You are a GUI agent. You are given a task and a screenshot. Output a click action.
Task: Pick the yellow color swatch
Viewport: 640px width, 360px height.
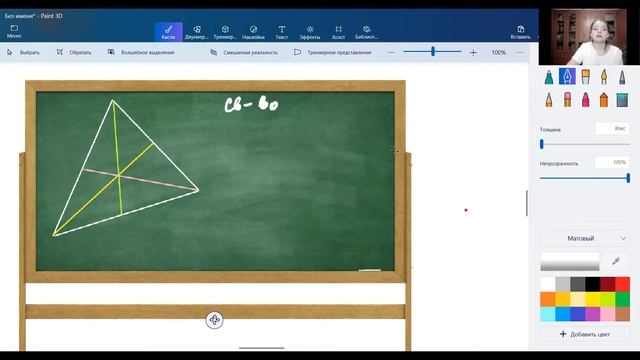pyautogui.click(x=592, y=299)
